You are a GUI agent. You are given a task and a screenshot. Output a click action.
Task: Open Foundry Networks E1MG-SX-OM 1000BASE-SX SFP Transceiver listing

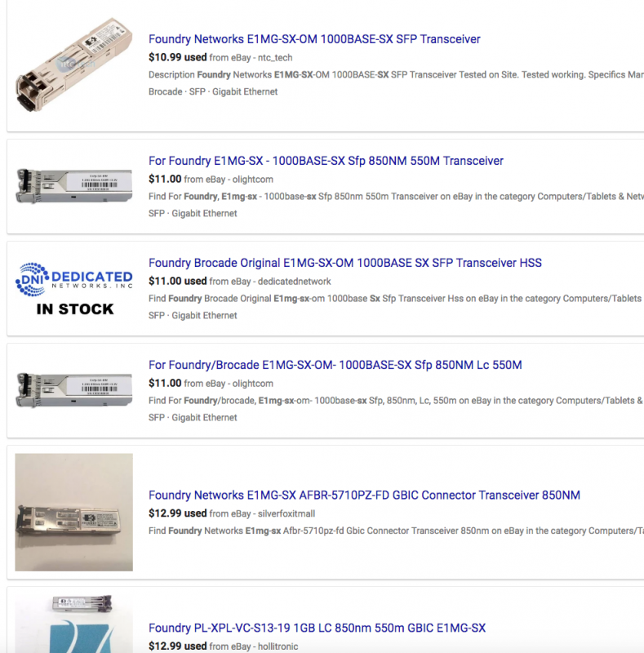click(314, 39)
